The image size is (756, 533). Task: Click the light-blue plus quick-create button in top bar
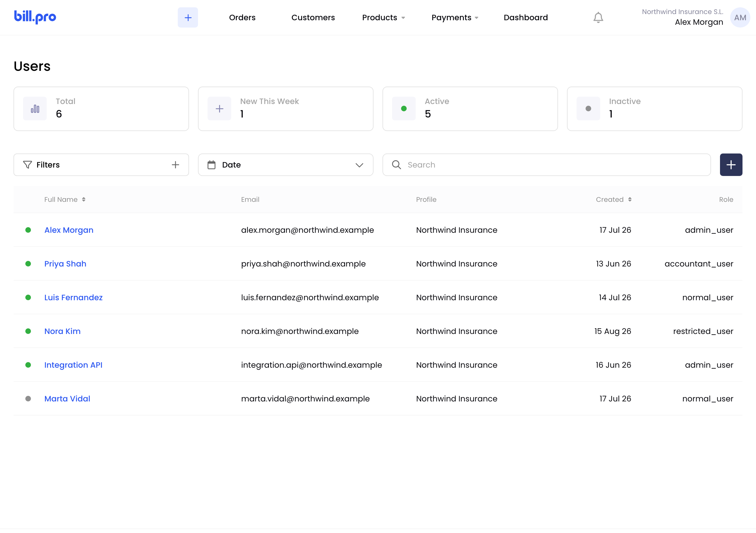[x=188, y=17]
